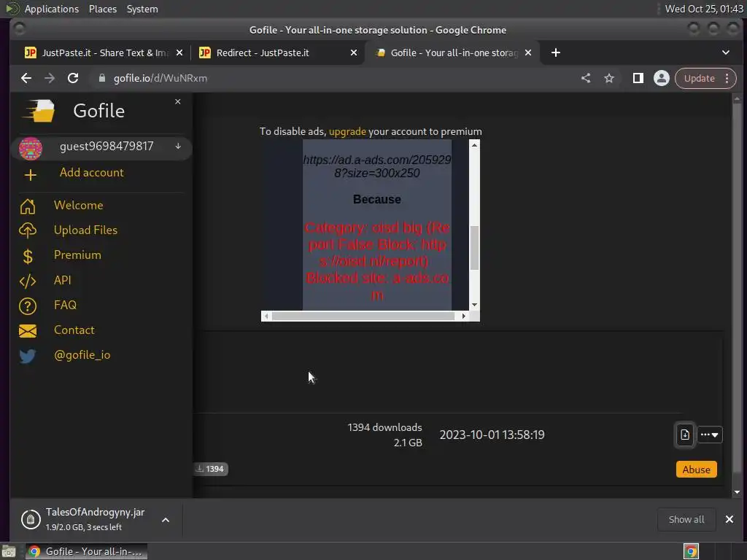Toggle the Chrome side panel icon
Image resolution: width=747 pixels, height=560 pixels.
[638, 78]
